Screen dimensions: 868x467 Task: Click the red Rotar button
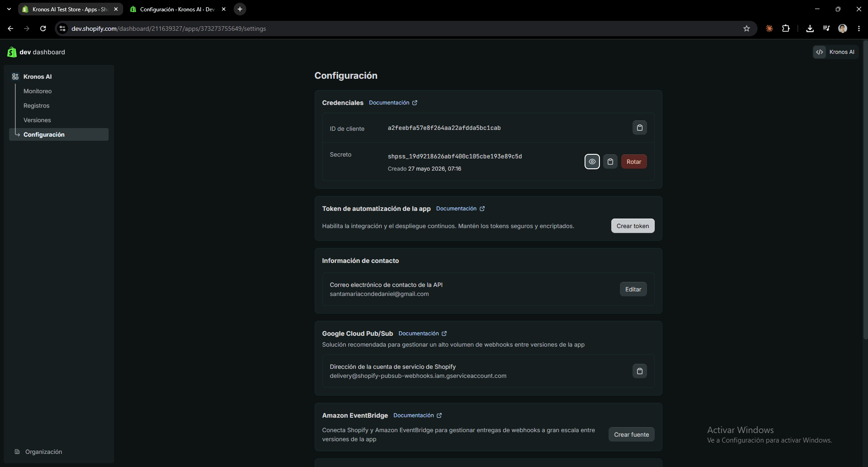(633, 162)
